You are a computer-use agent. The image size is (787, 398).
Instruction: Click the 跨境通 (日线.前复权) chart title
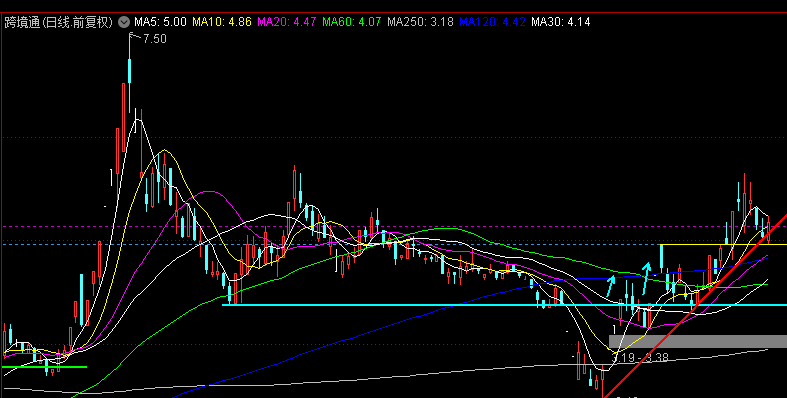coord(59,22)
